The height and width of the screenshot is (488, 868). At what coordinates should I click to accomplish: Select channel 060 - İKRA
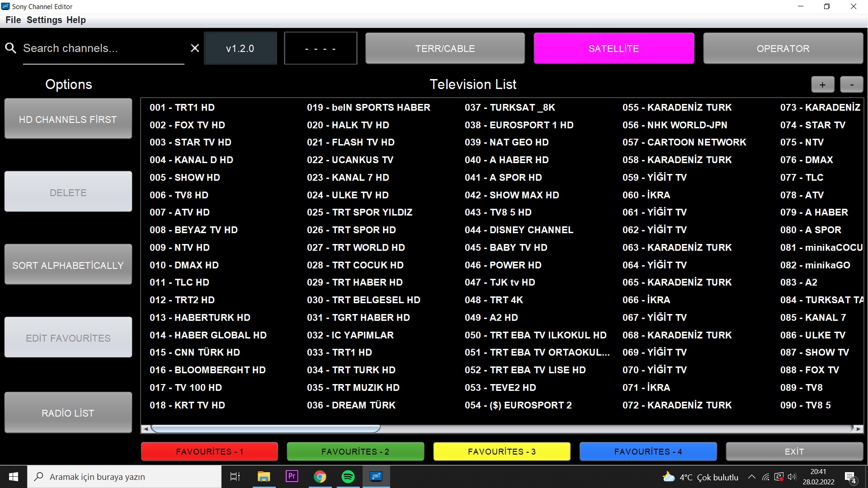(646, 195)
